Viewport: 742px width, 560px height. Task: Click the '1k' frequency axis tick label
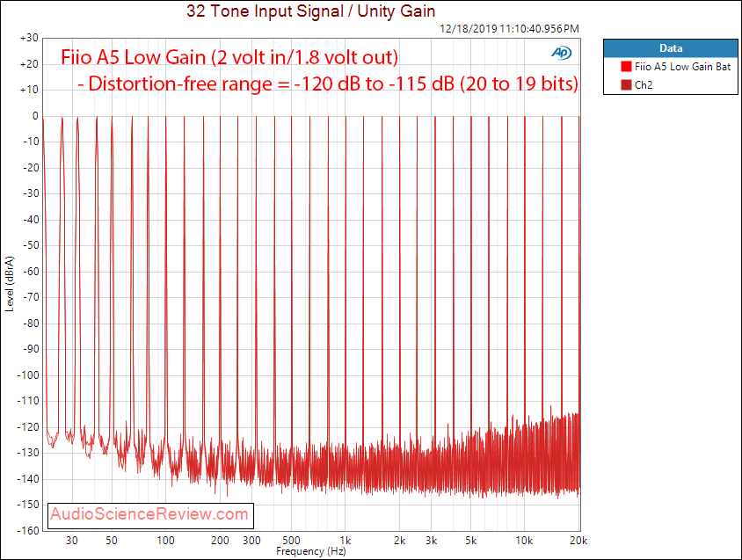pos(346,541)
